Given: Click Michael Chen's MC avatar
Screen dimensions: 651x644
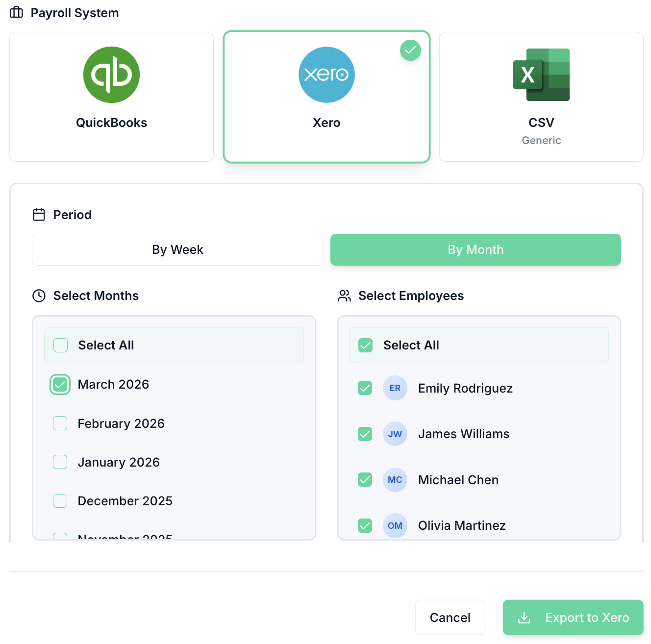Looking at the screenshot, I should [395, 480].
